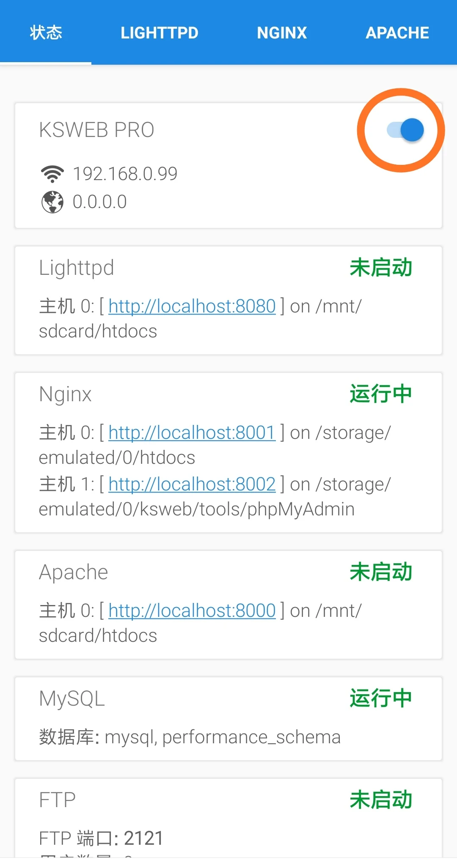Toggle the KSWEB PRO server switch

tap(405, 130)
